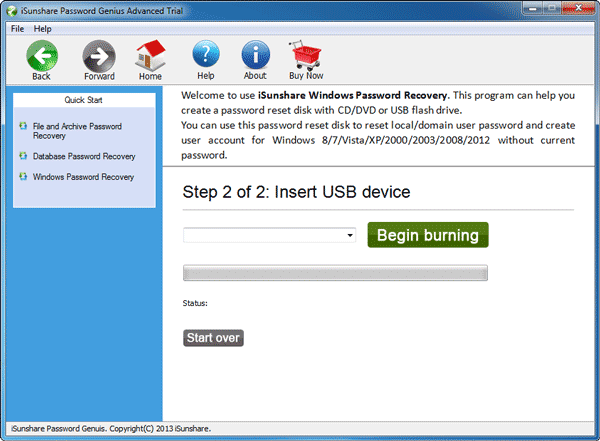
Task: Click the icon beside Windows Password Recovery
Action: pyautogui.click(x=23, y=176)
